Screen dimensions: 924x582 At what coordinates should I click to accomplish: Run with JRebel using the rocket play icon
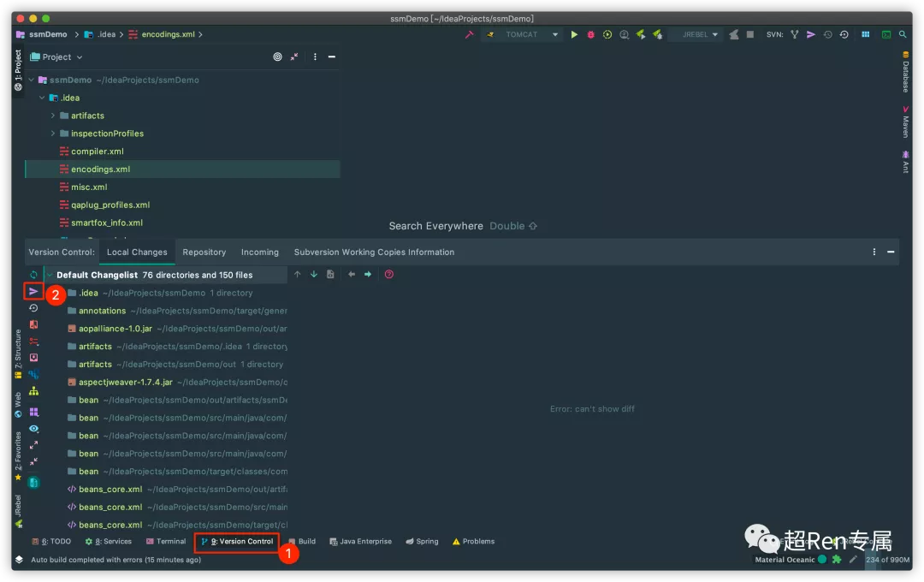[641, 34]
